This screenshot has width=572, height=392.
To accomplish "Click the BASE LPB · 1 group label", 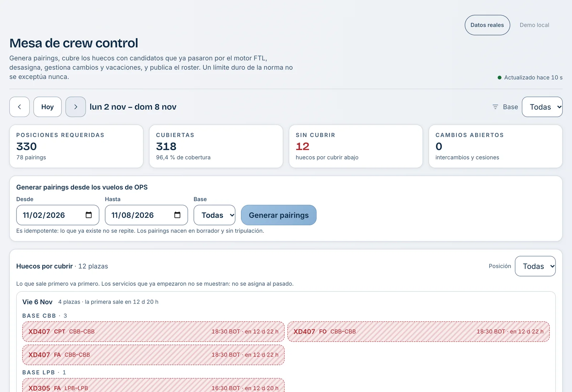I will (x=44, y=372).
